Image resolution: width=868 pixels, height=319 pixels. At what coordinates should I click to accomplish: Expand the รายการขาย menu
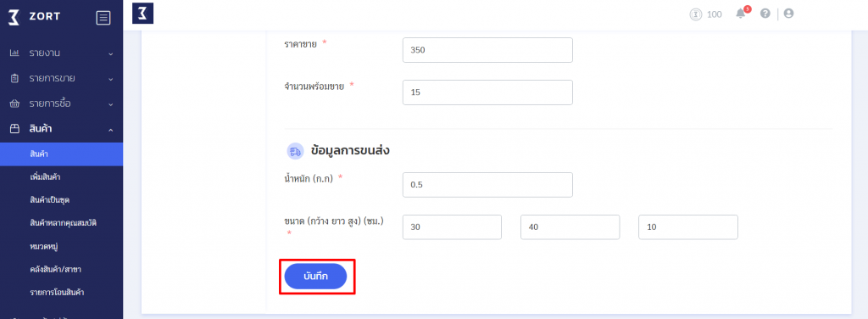(61, 79)
